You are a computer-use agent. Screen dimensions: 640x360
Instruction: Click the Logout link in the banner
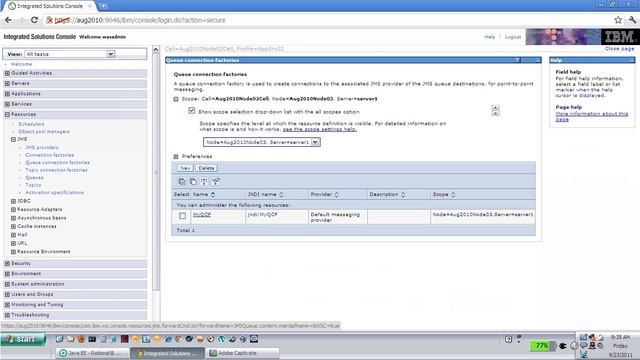coord(513,37)
